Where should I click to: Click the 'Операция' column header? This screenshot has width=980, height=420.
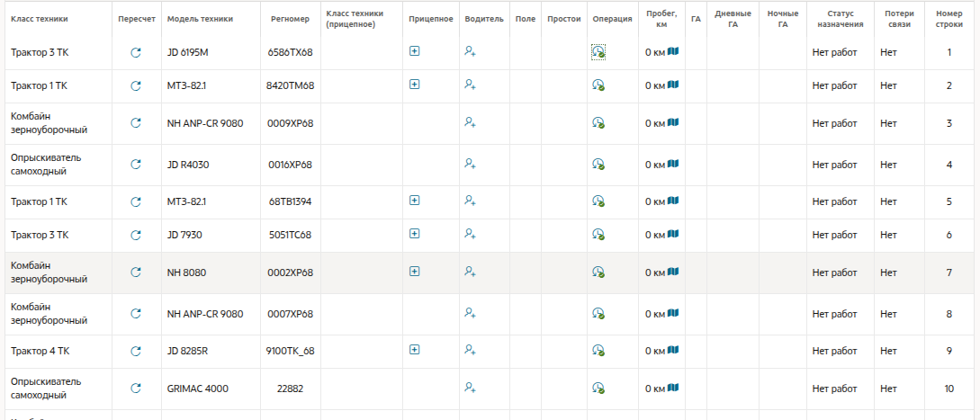[613, 19]
